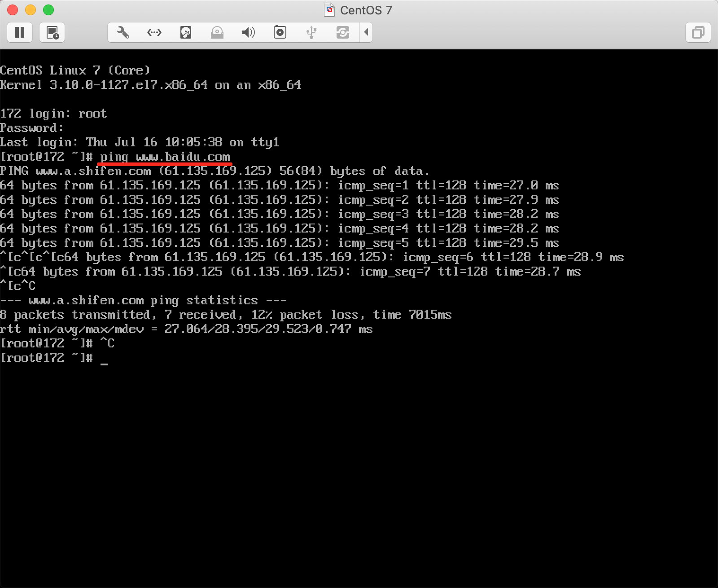
Task: Click the Kernel 3.10.0-1127 version line
Action: pyautogui.click(x=150, y=85)
